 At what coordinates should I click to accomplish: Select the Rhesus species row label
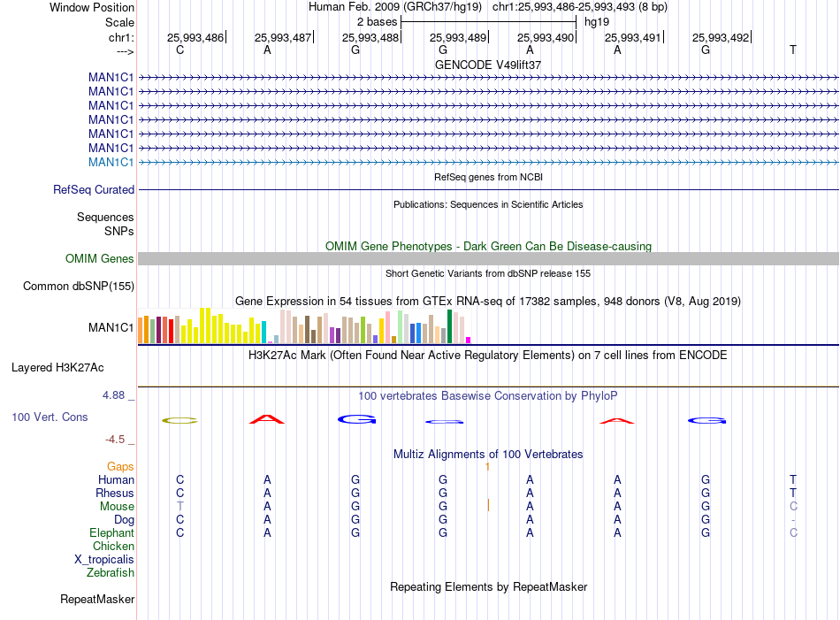115,493
